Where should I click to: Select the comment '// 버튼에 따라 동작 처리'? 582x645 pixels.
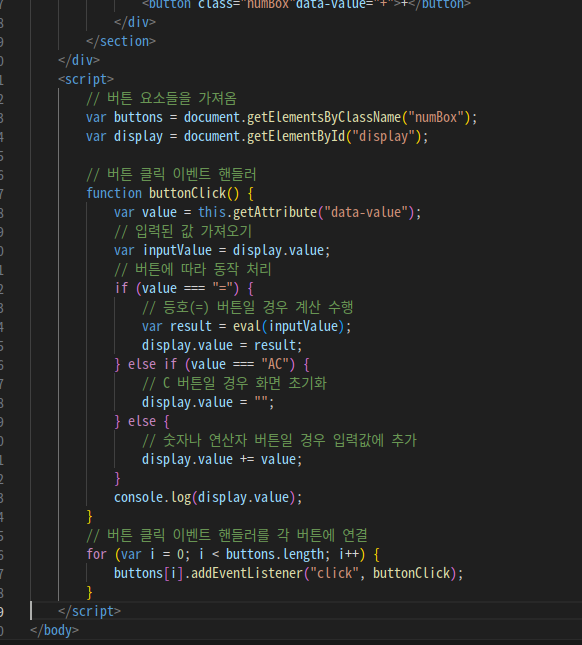point(192,269)
